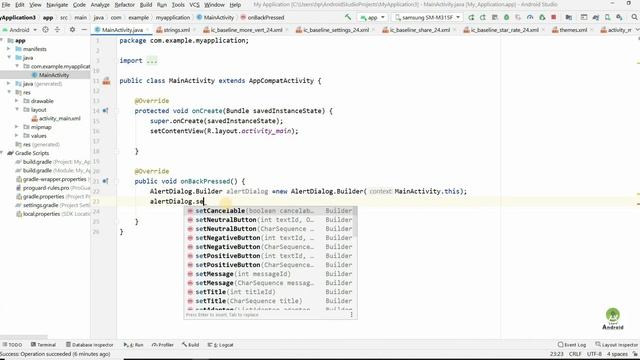Click the three-dots menu in the completion popup

(351, 315)
